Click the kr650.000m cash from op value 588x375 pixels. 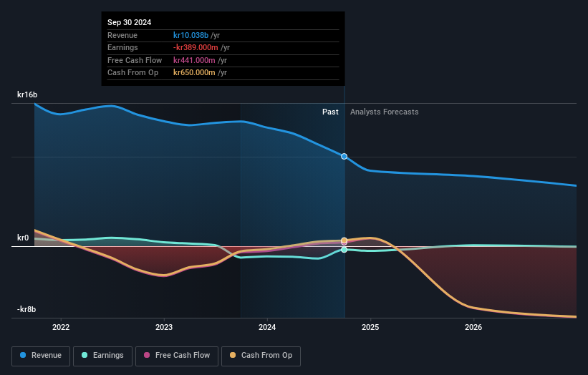click(194, 73)
